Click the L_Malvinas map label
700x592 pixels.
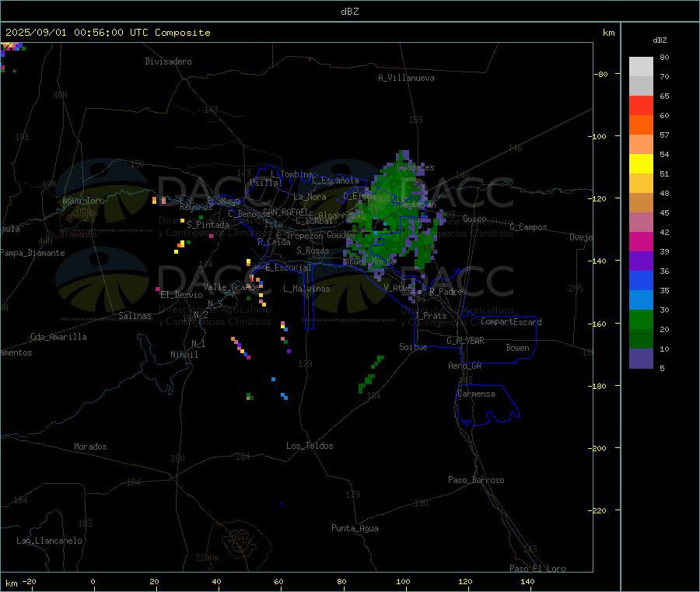[x=306, y=289]
